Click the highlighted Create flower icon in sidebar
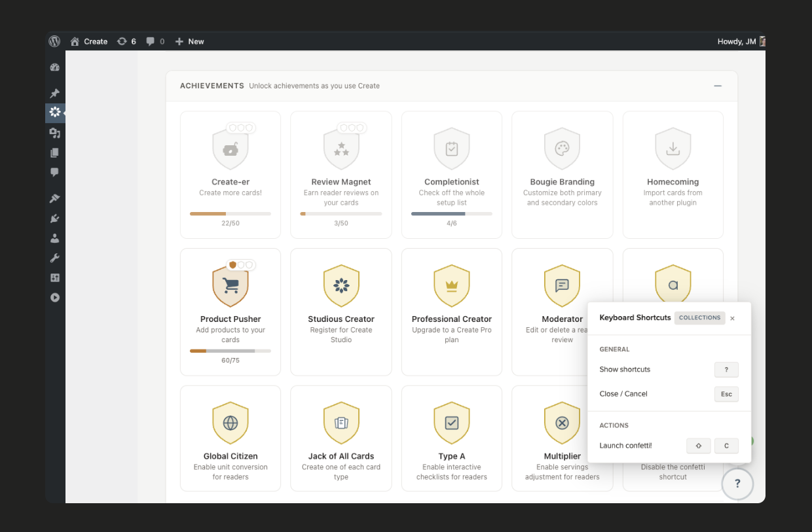This screenshot has width=812, height=532. point(55,113)
